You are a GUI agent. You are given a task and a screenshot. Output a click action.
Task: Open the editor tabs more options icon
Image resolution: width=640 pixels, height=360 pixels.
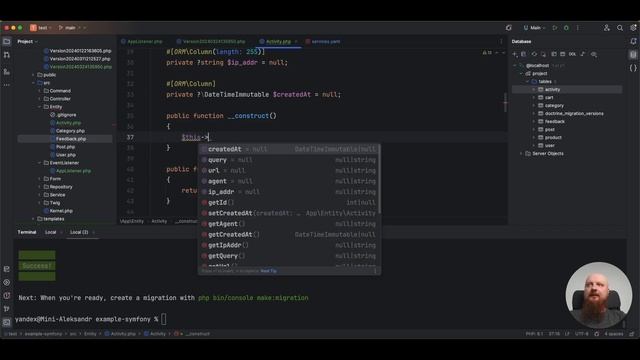pos(501,42)
